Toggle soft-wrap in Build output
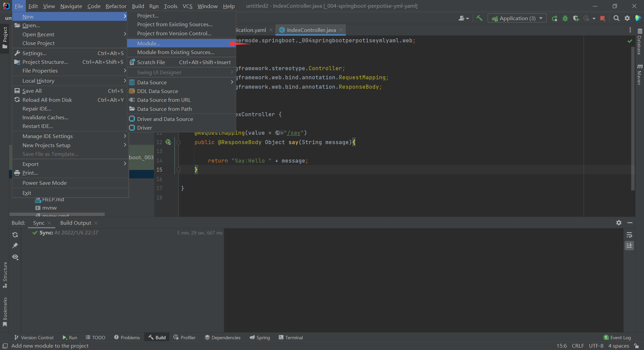The image size is (644, 350). pos(629,235)
